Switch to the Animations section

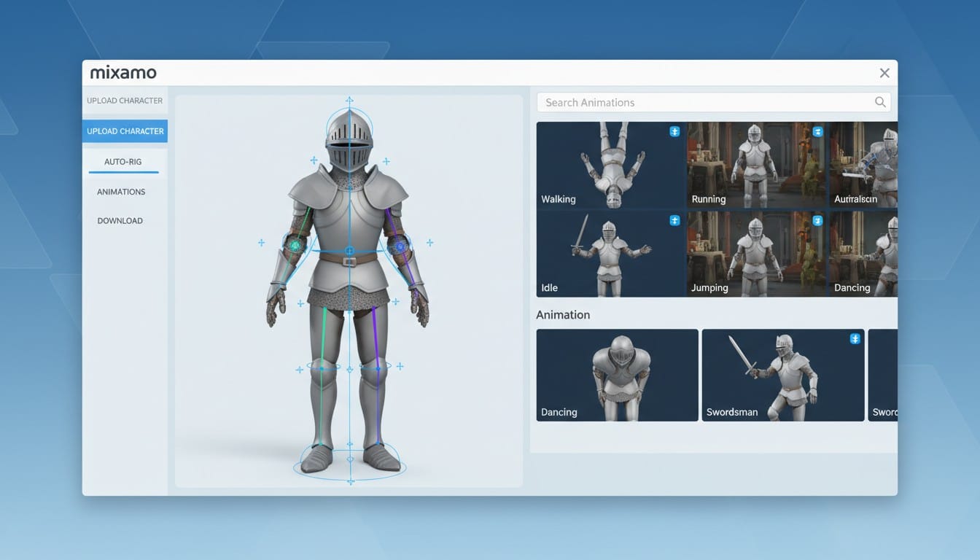(x=121, y=192)
